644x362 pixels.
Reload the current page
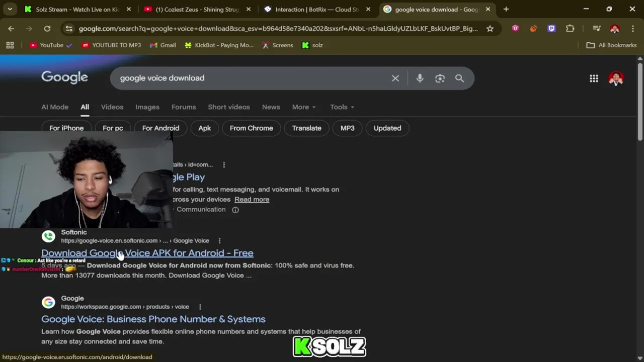click(47, 29)
